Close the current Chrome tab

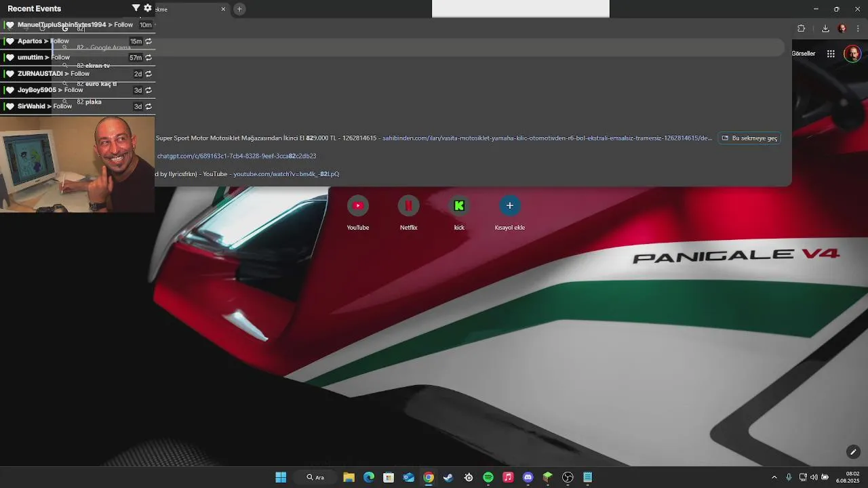(223, 9)
